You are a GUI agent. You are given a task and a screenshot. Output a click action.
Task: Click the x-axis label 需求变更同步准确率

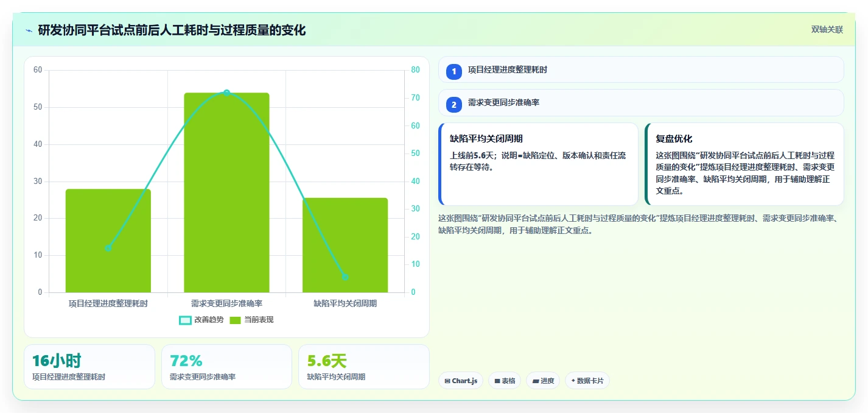pyautogui.click(x=226, y=303)
